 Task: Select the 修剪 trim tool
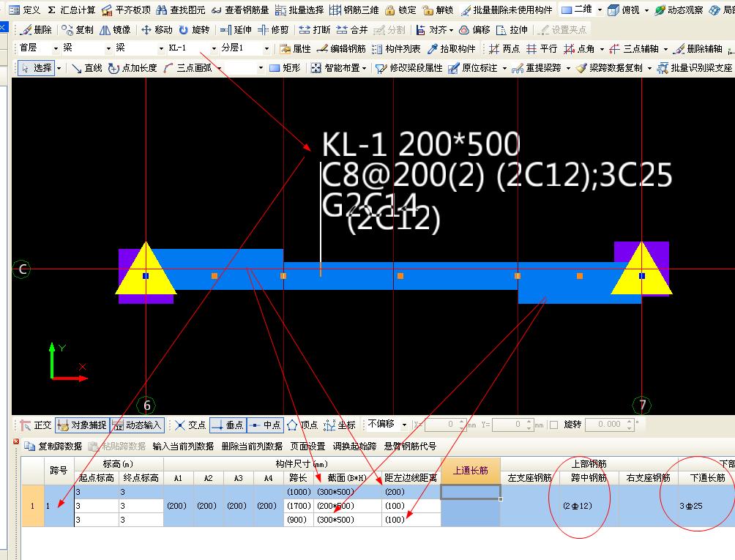[273, 30]
